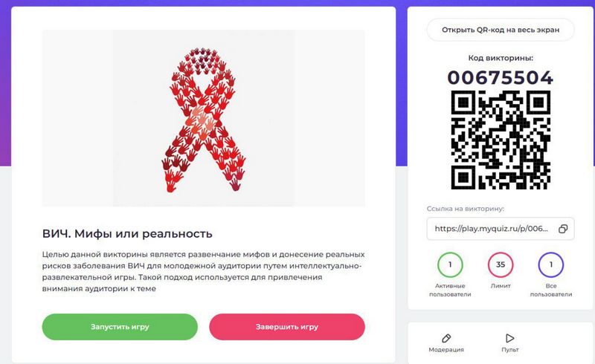
Task: Click the quiz QR code image
Action: pos(501,140)
